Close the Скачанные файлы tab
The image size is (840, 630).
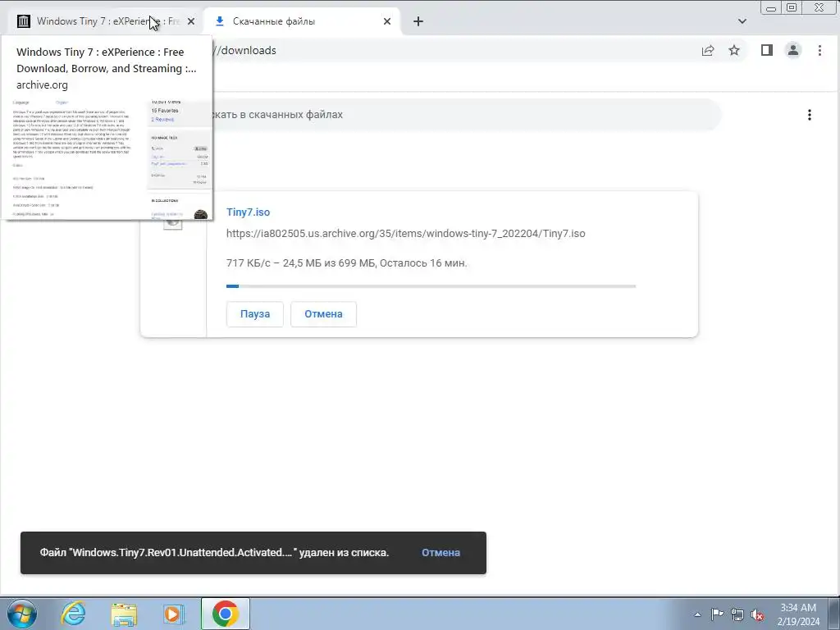[x=387, y=21]
